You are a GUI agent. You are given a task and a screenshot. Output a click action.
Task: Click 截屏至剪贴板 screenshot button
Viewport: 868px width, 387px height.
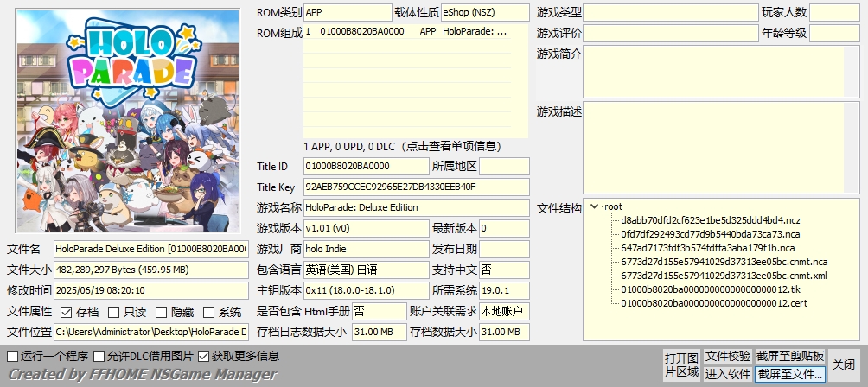click(x=790, y=356)
